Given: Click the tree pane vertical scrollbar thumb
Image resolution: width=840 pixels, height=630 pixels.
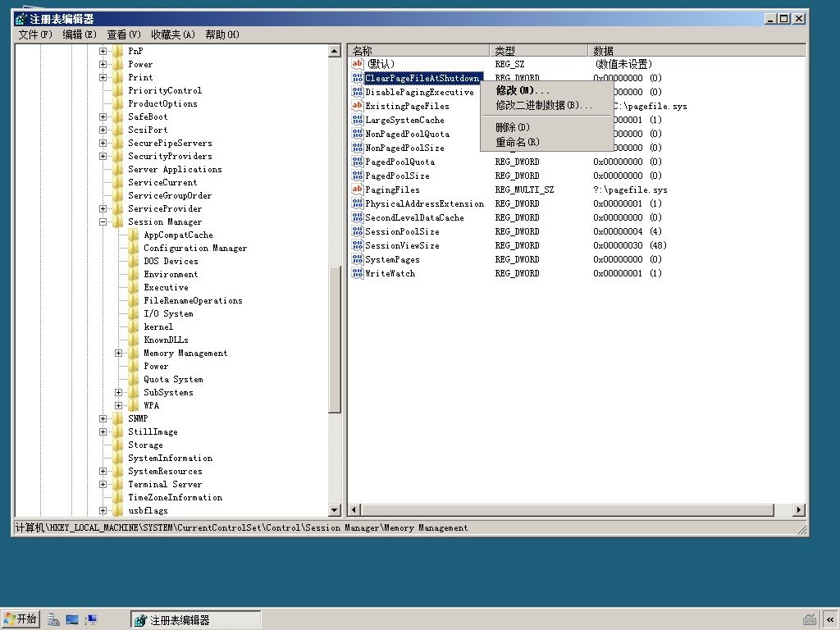Looking at the screenshot, I should 335,340.
